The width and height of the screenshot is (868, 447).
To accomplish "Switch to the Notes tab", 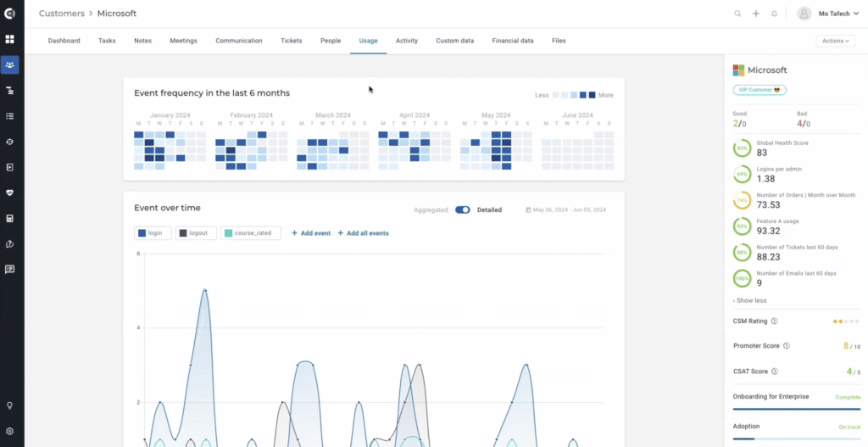I will pos(142,41).
